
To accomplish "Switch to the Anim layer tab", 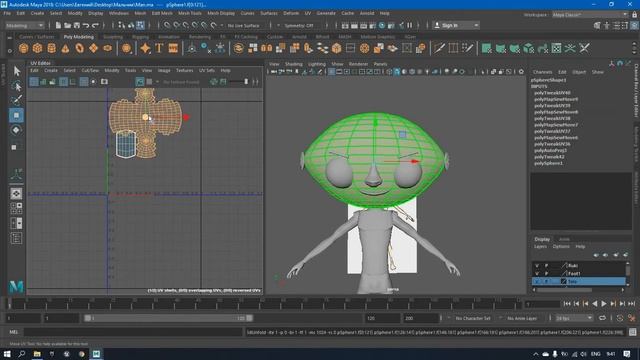I will (564, 239).
